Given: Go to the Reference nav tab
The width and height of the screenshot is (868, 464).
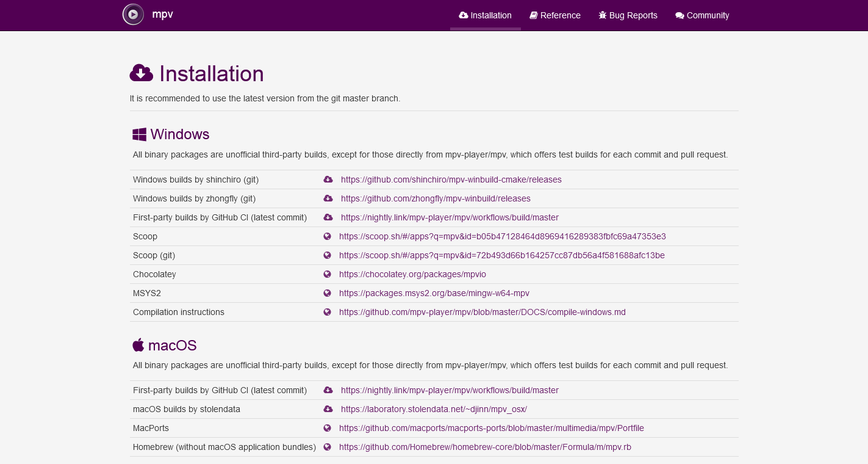Looking at the screenshot, I should (555, 15).
